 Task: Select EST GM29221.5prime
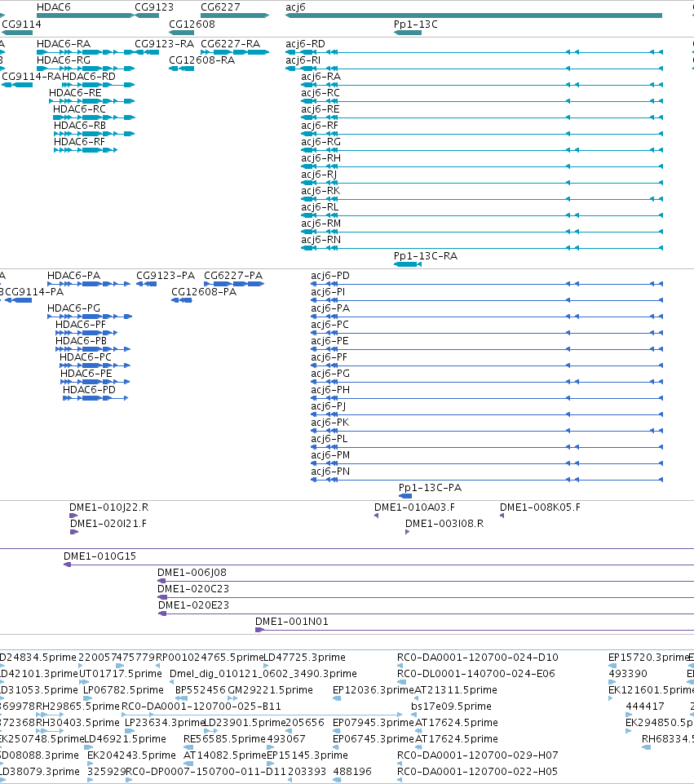tap(270, 690)
